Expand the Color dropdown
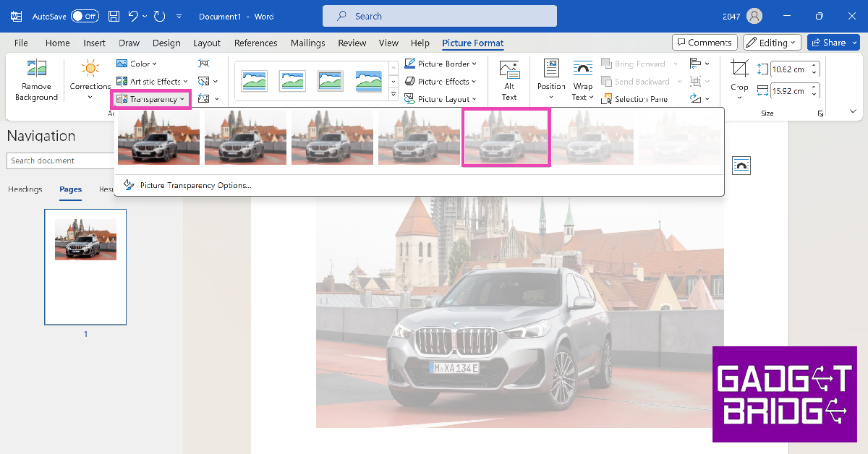The image size is (868, 454). [x=137, y=64]
